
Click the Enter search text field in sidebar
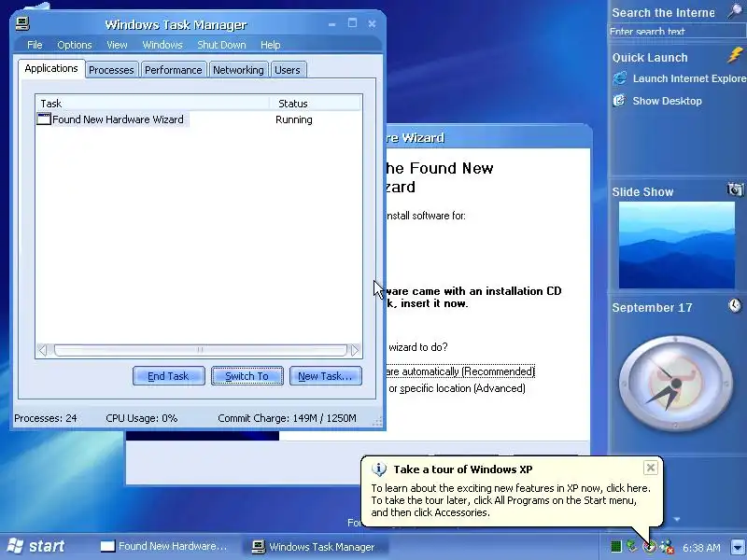click(677, 32)
